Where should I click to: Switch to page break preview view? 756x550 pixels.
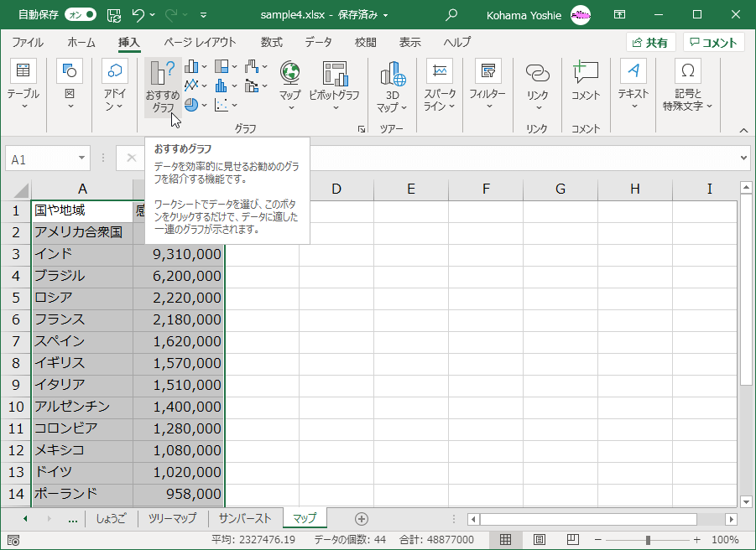pyautogui.click(x=574, y=539)
